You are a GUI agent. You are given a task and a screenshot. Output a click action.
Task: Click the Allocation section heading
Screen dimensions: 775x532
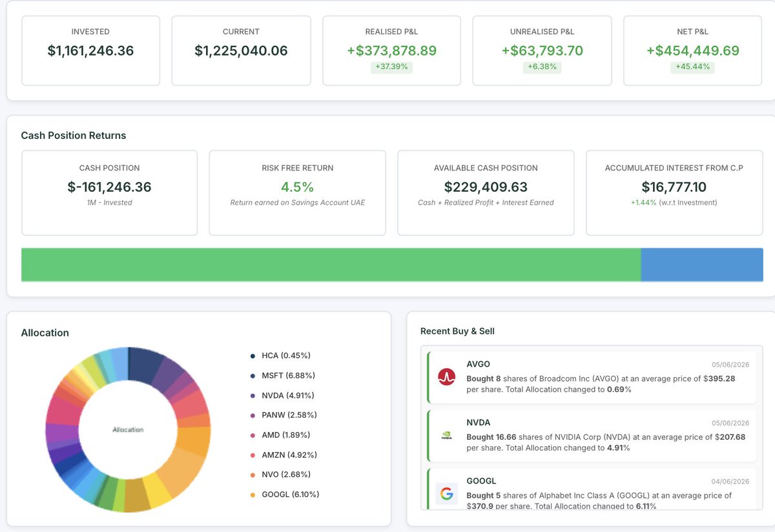coord(45,333)
